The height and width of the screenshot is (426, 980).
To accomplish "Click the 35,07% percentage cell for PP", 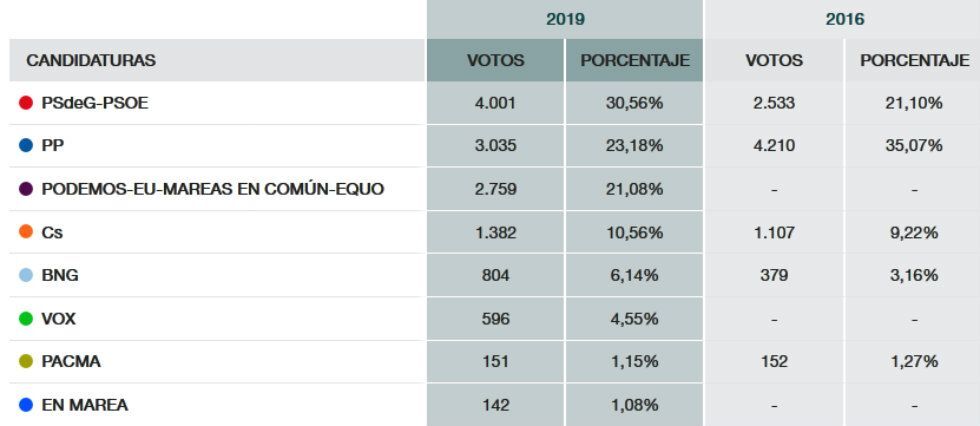I will (914, 146).
